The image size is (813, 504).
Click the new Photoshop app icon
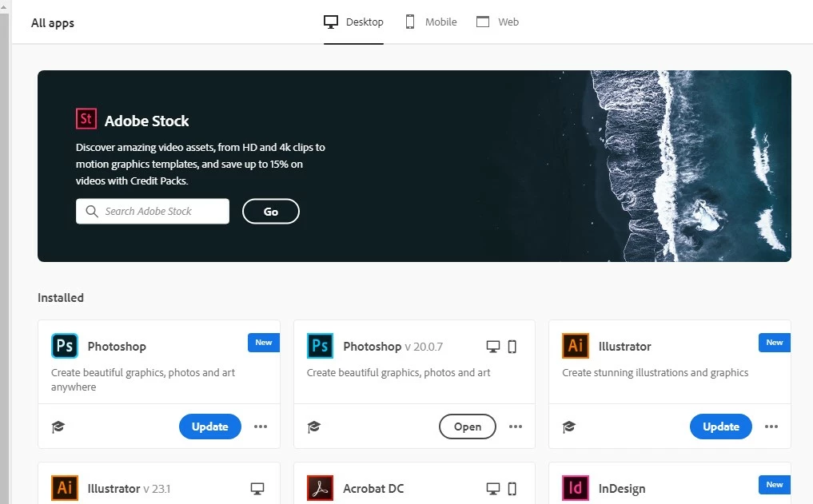coord(65,346)
